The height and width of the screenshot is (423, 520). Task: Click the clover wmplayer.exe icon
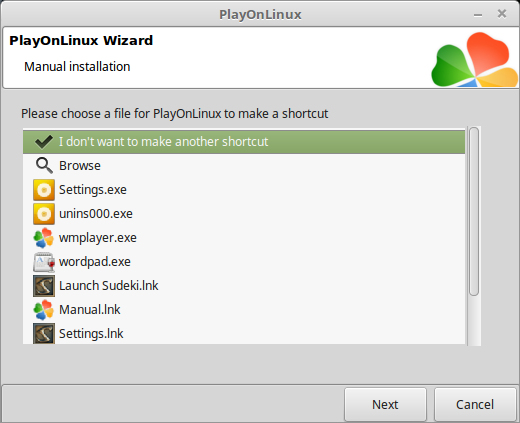pyautogui.click(x=44, y=238)
